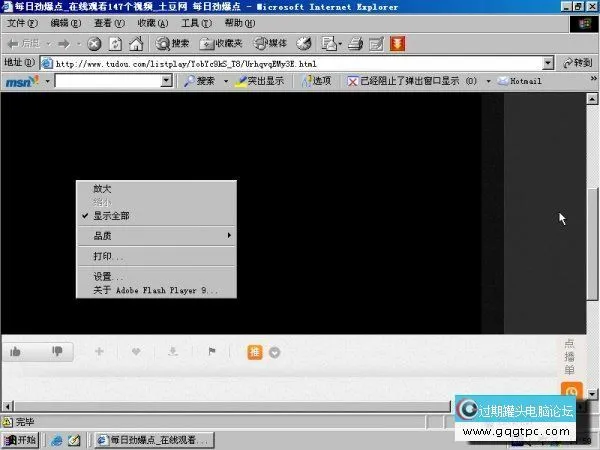Click the Stop loading toolbar icon
Screen dimensions: 600x450
pos(94,43)
